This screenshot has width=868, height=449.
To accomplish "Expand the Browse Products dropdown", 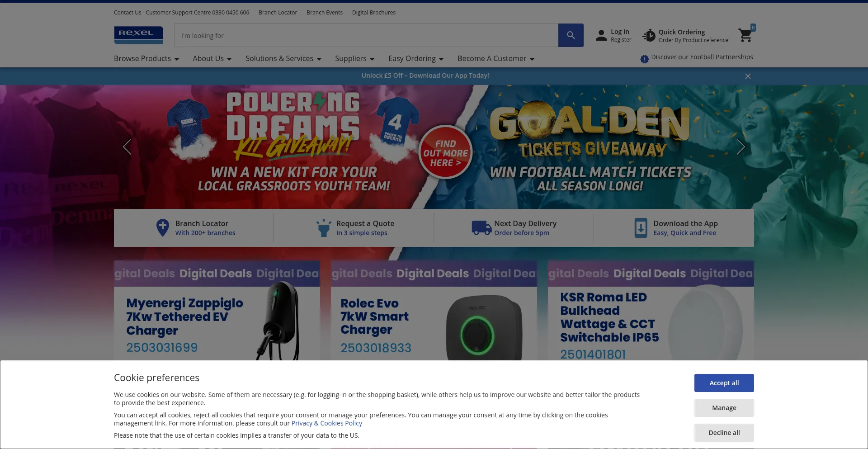I will [146, 59].
